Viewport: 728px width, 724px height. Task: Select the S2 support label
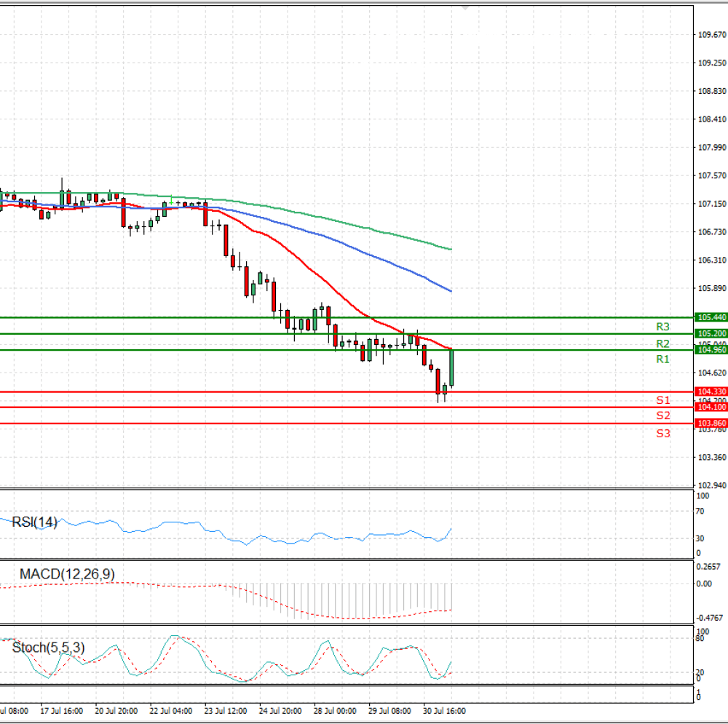(x=663, y=415)
